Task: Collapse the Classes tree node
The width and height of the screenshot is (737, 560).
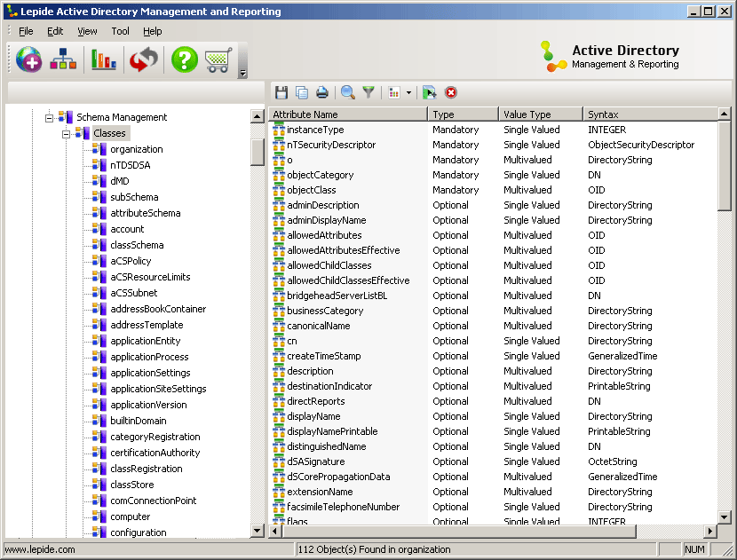Action: click(x=67, y=132)
